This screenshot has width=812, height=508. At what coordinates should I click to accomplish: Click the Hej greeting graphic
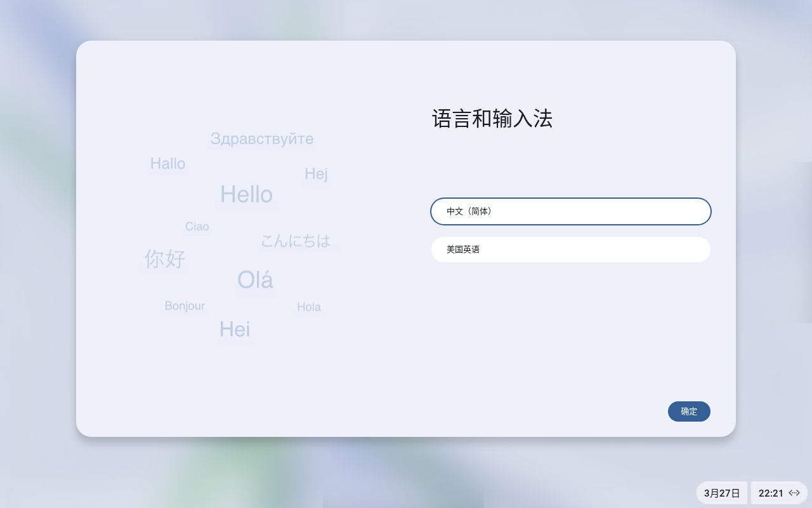(316, 173)
